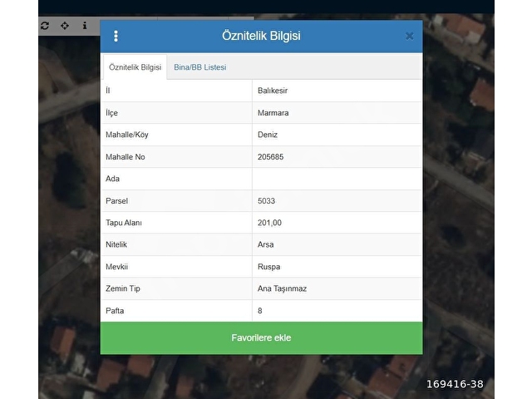The width and height of the screenshot is (532, 399).
Task: Close the Öznitelik Bilgisi dialog
Action: (409, 36)
